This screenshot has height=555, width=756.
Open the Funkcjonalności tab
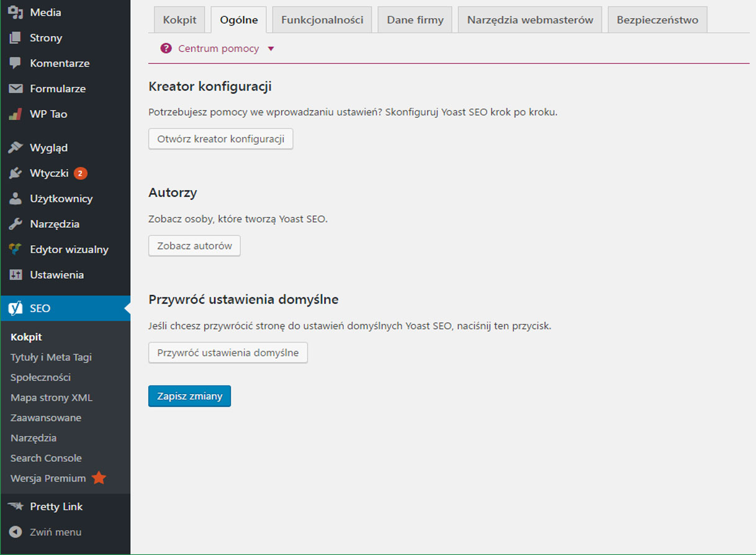coord(322,20)
